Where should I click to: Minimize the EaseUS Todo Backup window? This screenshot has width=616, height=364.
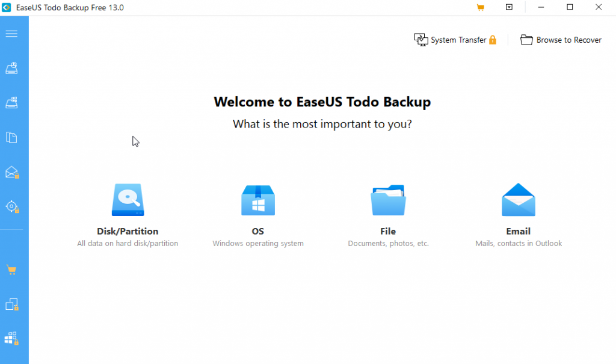pos(541,7)
